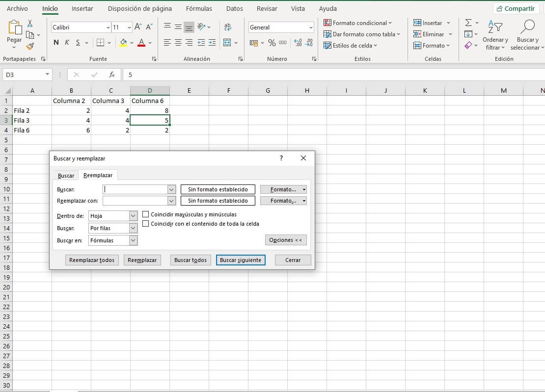Check Coincidir con el contenido de toda la celda
The image size is (545, 392).
pyautogui.click(x=146, y=224)
